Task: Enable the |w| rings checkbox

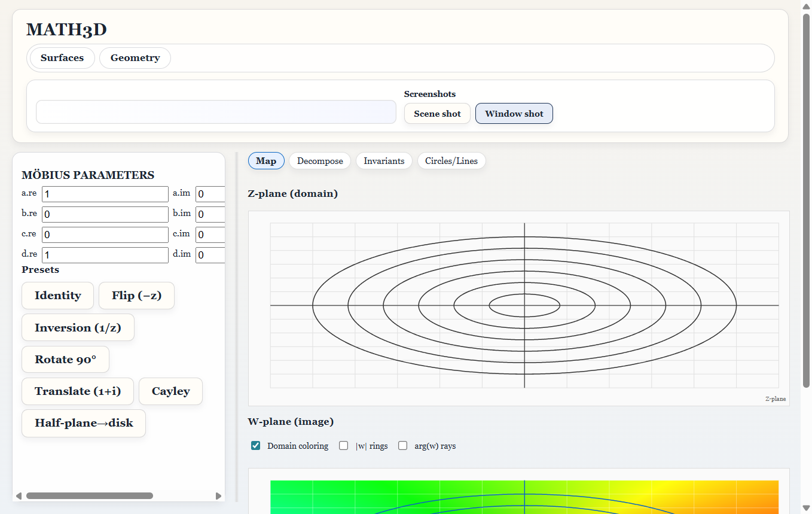Action: click(x=343, y=446)
